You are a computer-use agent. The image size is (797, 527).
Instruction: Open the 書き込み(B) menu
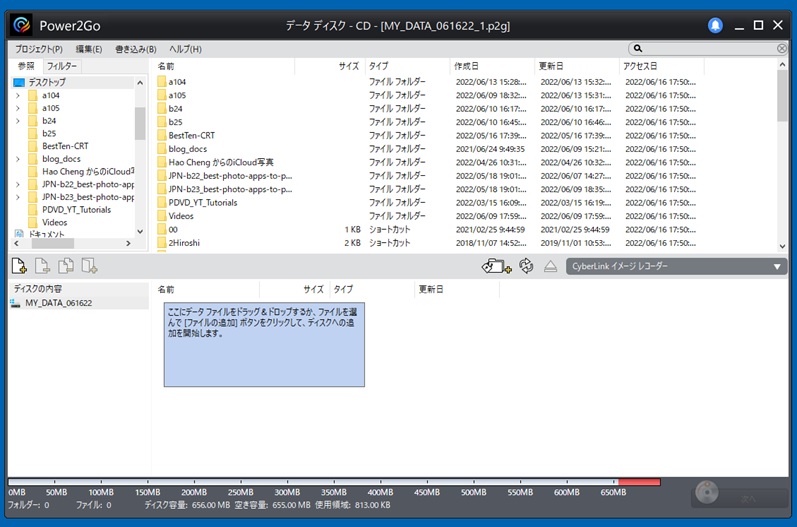pyautogui.click(x=136, y=49)
